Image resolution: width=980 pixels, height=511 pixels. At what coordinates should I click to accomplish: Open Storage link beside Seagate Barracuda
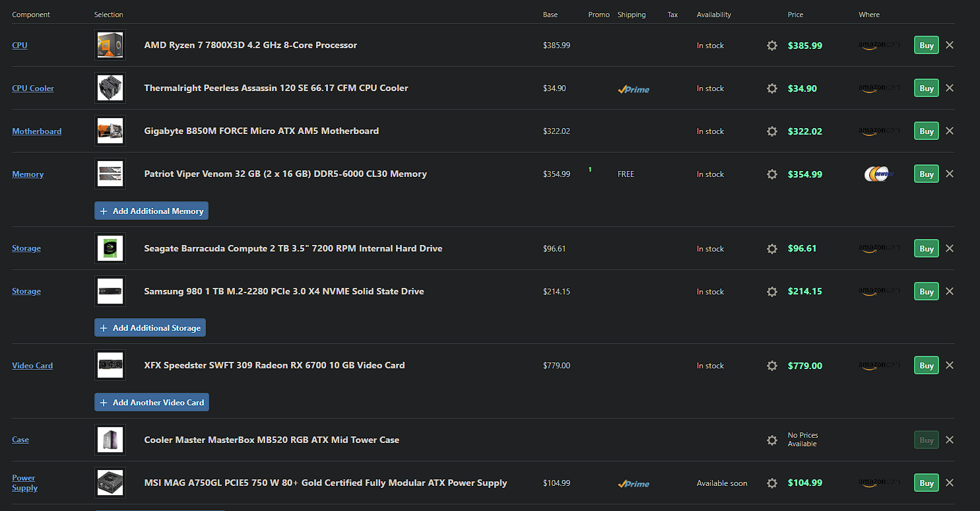point(26,249)
